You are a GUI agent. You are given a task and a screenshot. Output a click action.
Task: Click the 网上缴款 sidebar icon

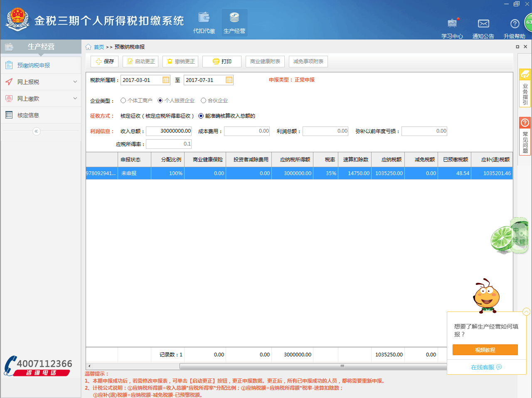click(9, 99)
